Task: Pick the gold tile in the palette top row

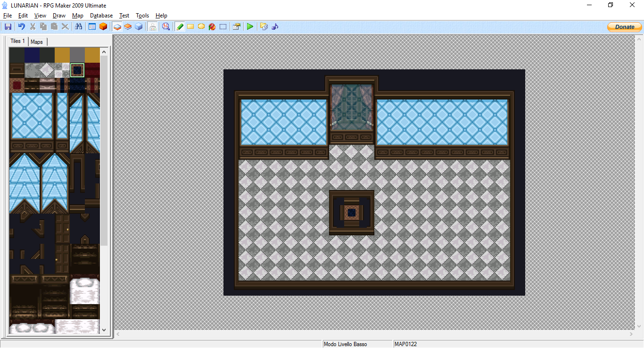Action: coord(62,55)
